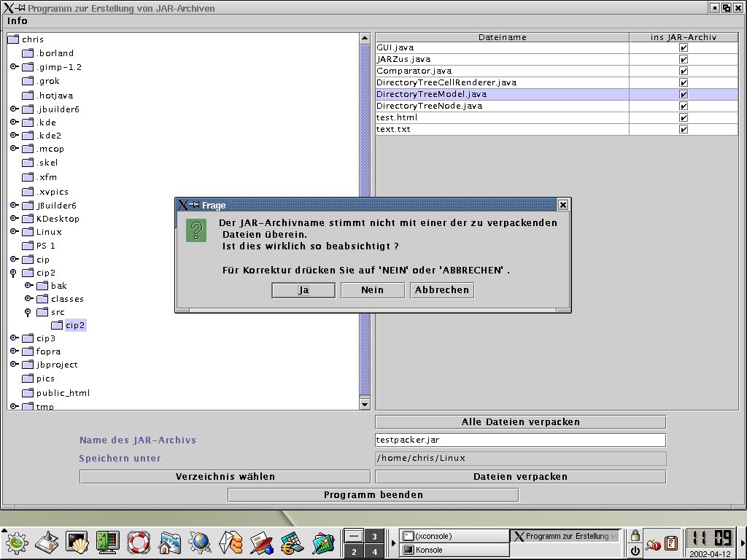Expand the .gimp-1.2 tree node
This screenshot has width=747, height=560.
tap(15, 66)
